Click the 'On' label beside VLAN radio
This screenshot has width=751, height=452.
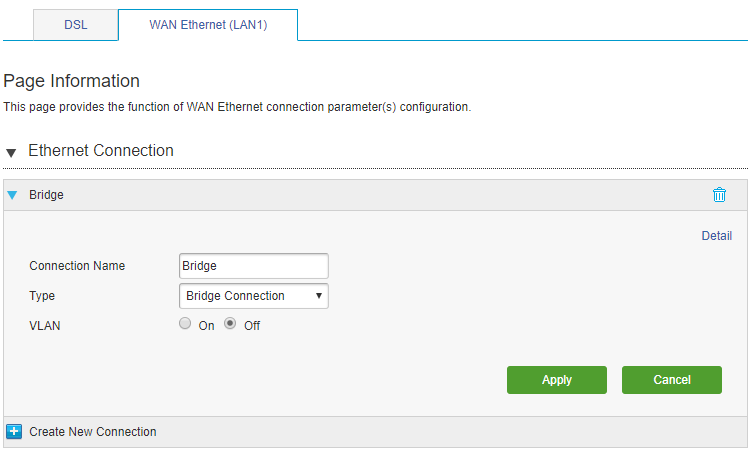[206, 326]
